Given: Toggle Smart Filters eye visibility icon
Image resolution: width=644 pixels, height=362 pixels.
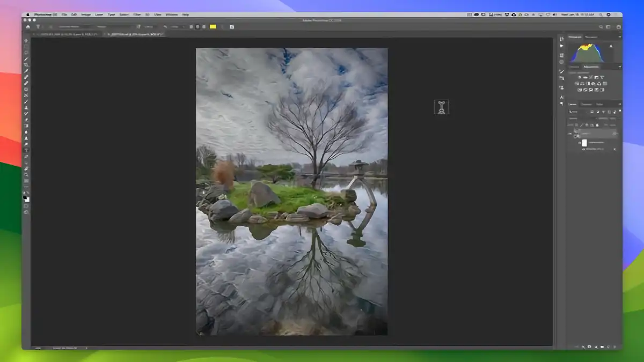Looking at the screenshot, I should 580,143.
